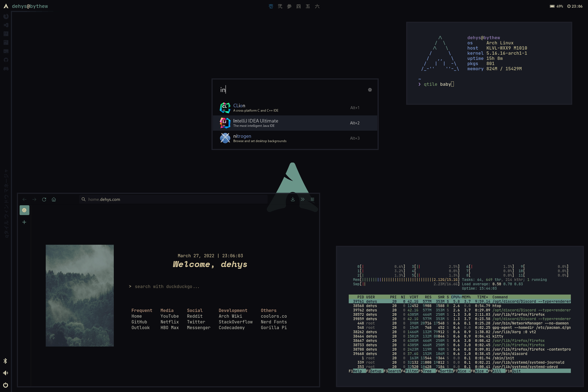Reload the page in browser toolbar
Screen dimensions: 588x392
click(44, 200)
